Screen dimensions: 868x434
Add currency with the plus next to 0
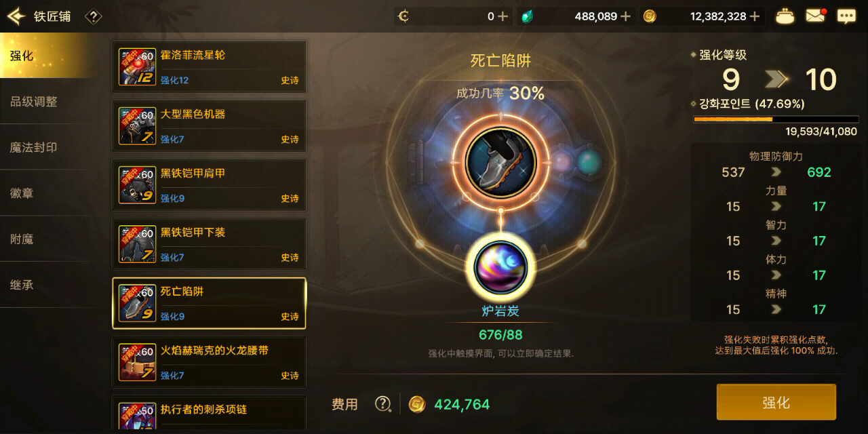point(502,16)
